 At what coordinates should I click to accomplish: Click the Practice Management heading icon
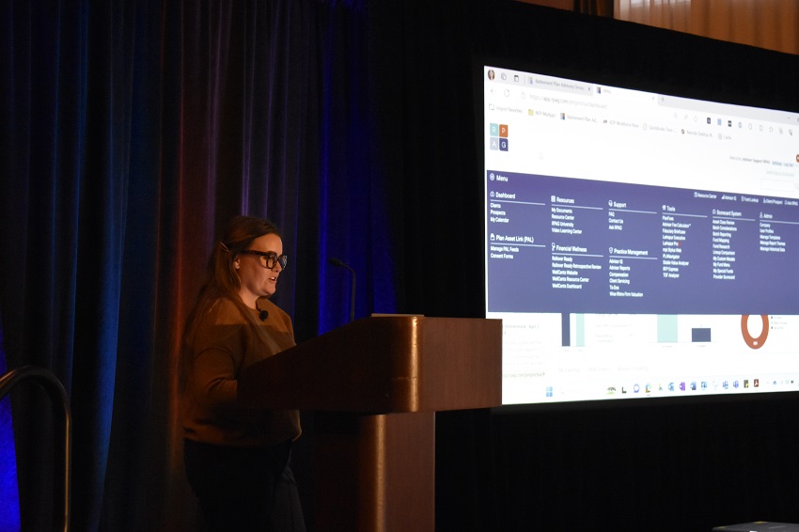tap(611, 250)
